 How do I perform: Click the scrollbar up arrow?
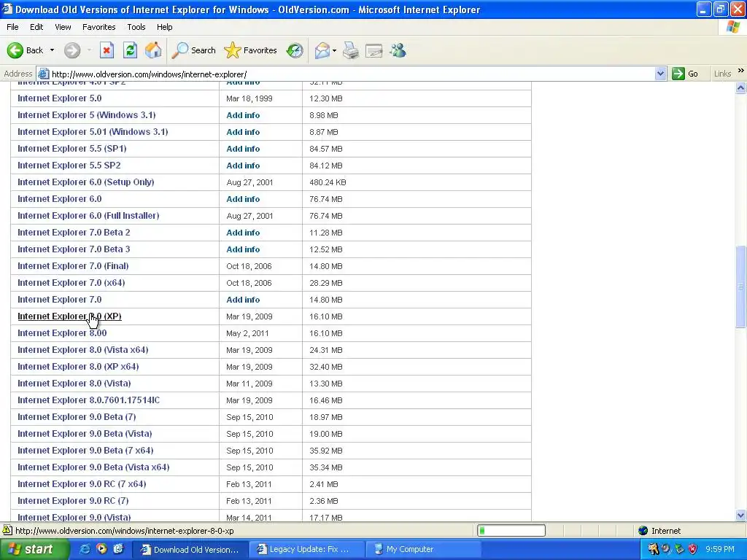pyautogui.click(x=741, y=87)
